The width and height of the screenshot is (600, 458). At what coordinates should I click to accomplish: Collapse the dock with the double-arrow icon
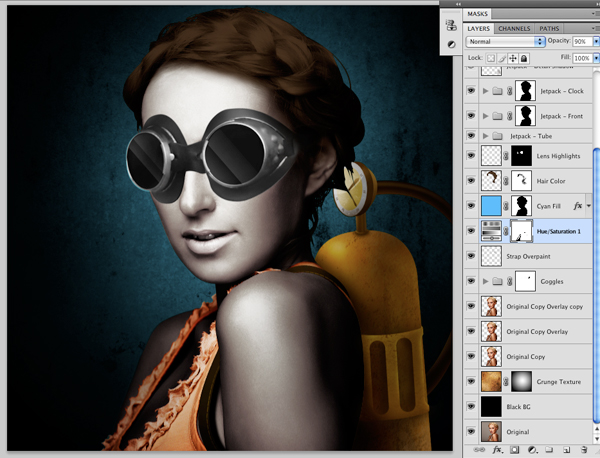click(458, 4)
